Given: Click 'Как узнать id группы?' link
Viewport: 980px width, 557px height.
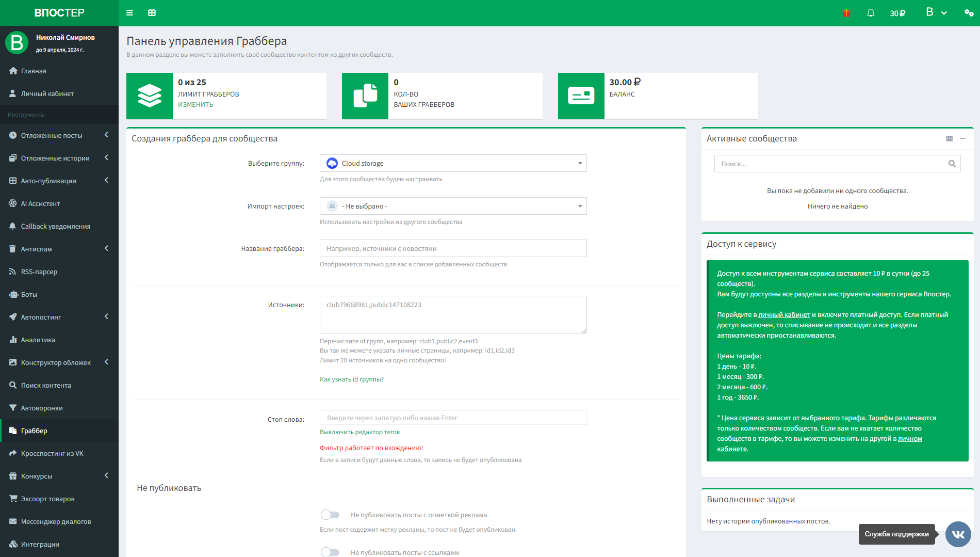Looking at the screenshot, I should pos(351,379).
